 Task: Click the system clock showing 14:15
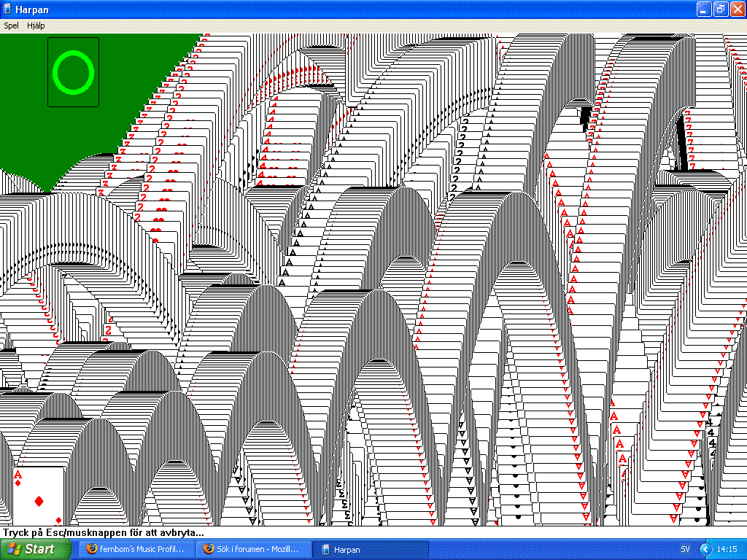[727, 549]
